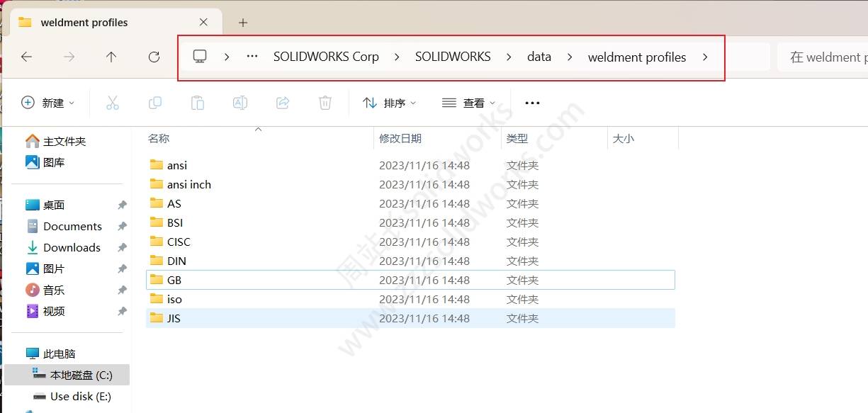Open 主文件夹 in the navigation pane
Image resolution: width=868 pixels, height=413 pixels.
point(56,141)
